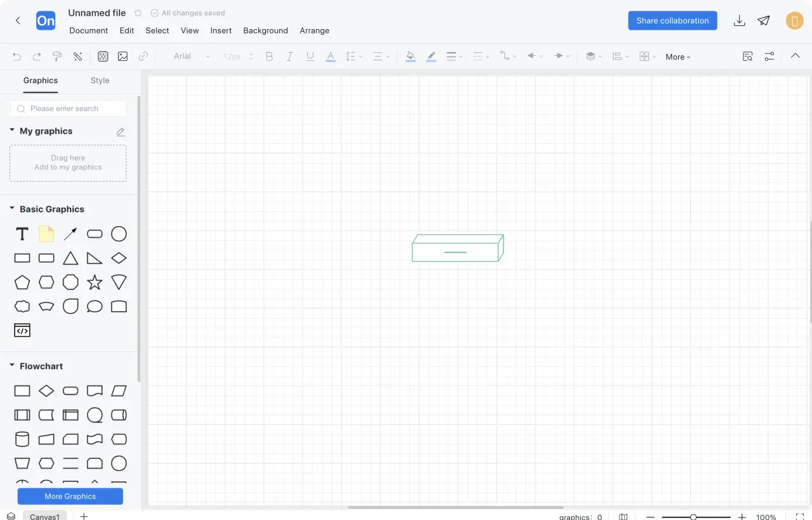Image resolution: width=812 pixels, height=520 pixels.
Task: Collapse the Basic Graphics section
Action: (x=12, y=209)
